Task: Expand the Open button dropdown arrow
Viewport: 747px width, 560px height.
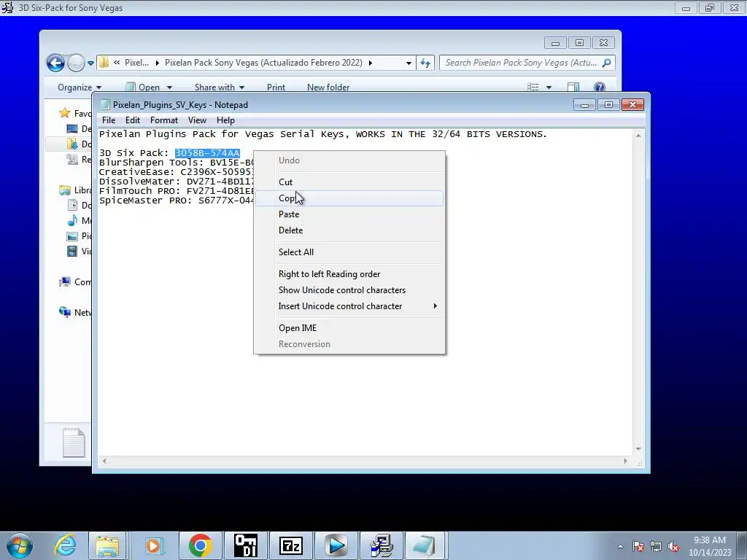Action: click(169, 87)
